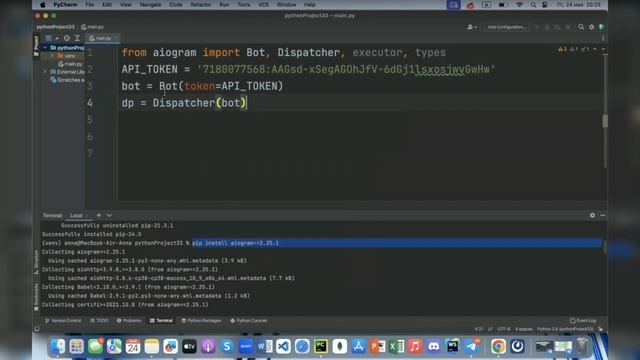Open Wi-Fi status in macOS menu bar
This screenshot has height=360, width=640.
click(519, 5)
